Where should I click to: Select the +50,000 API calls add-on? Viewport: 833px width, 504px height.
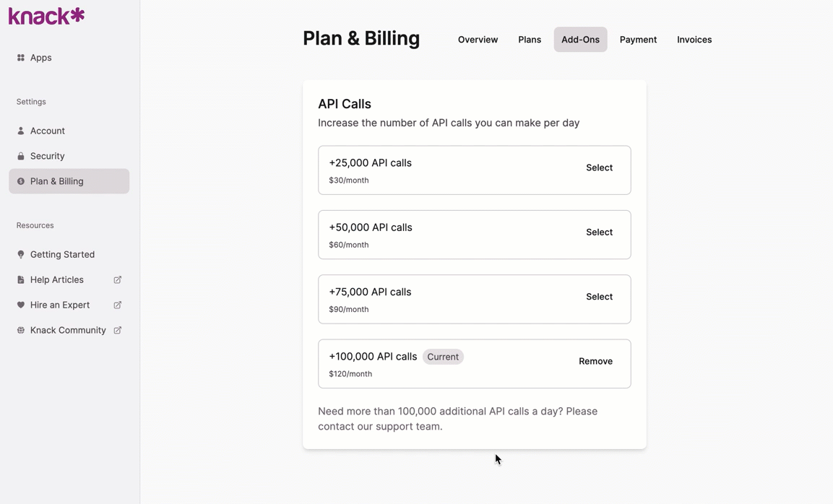click(x=599, y=232)
